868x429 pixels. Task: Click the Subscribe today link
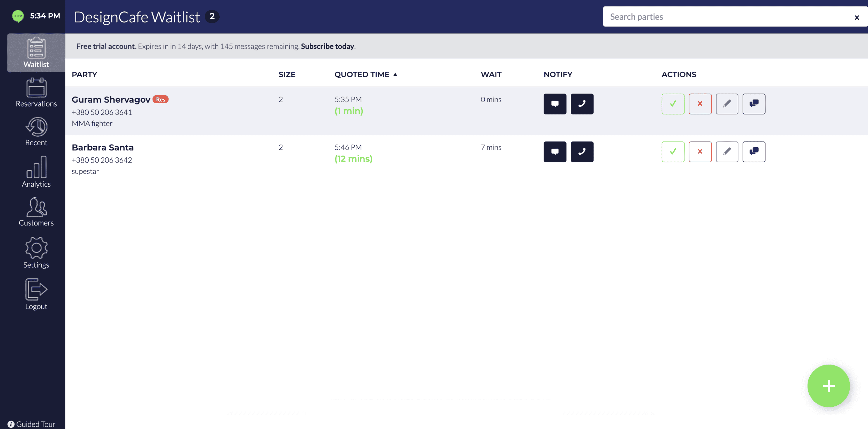(x=327, y=46)
